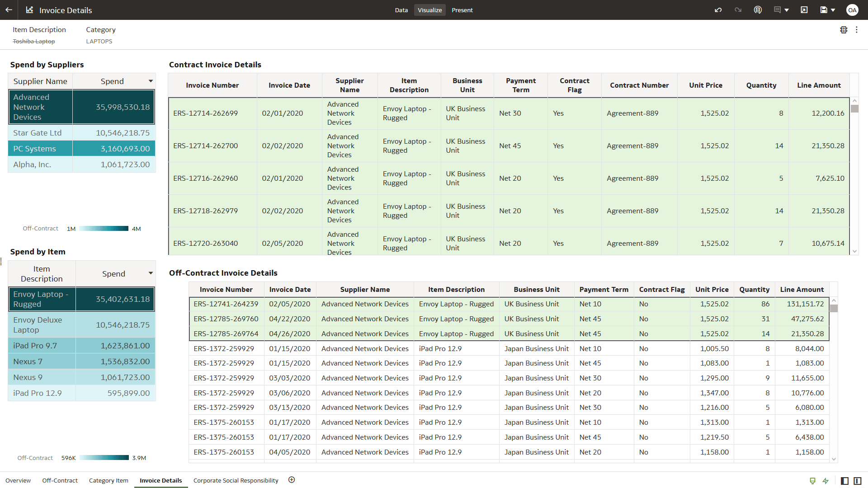Redo the last action
The image size is (868, 488).
click(x=738, y=9)
